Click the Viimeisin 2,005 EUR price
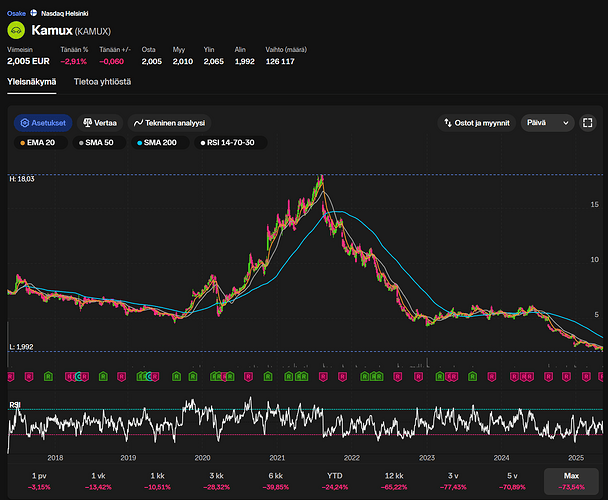Image resolution: width=608 pixels, height=500 pixels. tap(28, 61)
